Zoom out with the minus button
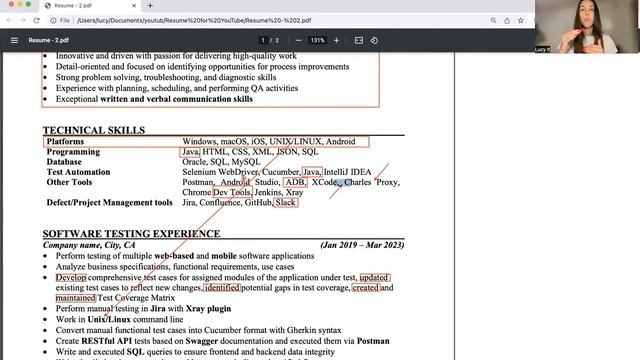640x360 pixels. point(298,40)
